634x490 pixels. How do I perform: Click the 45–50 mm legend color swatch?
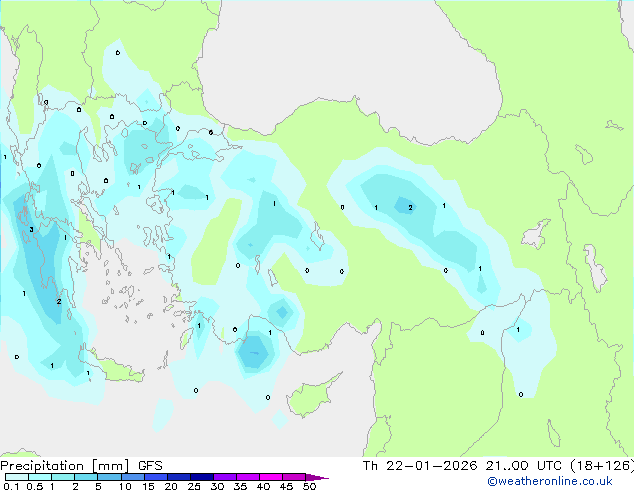(x=294, y=477)
